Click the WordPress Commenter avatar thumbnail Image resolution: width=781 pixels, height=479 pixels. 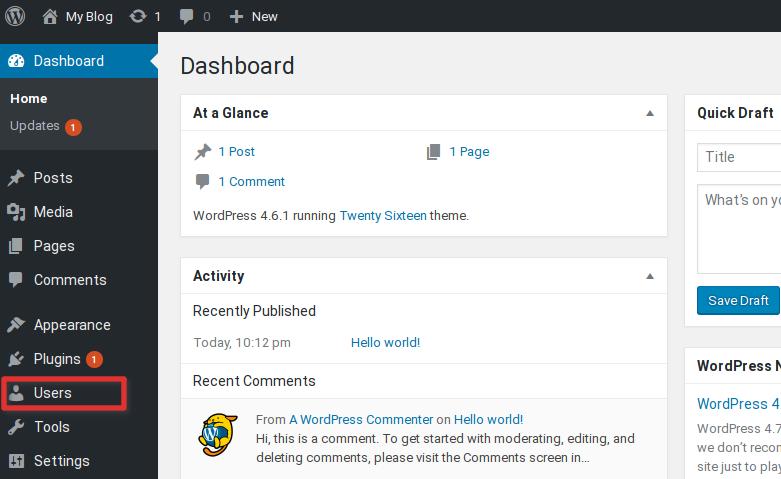point(217,433)
